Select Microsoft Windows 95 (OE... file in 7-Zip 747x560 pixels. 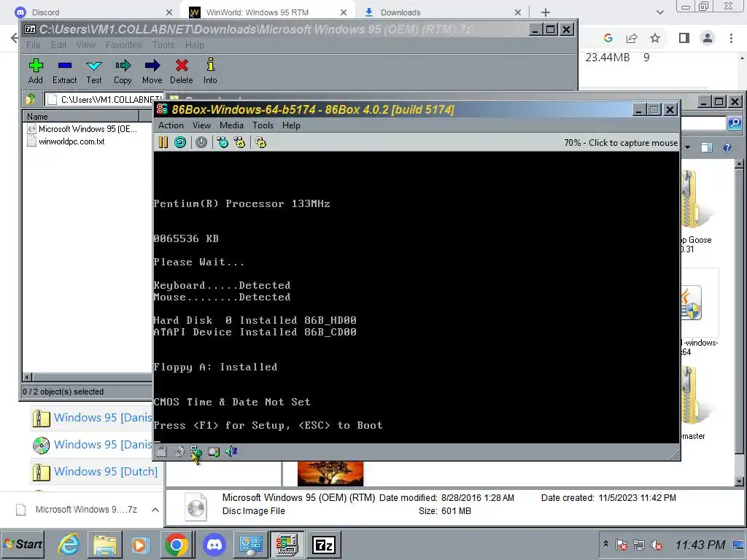pyautogui.click(x=82, y=129)
